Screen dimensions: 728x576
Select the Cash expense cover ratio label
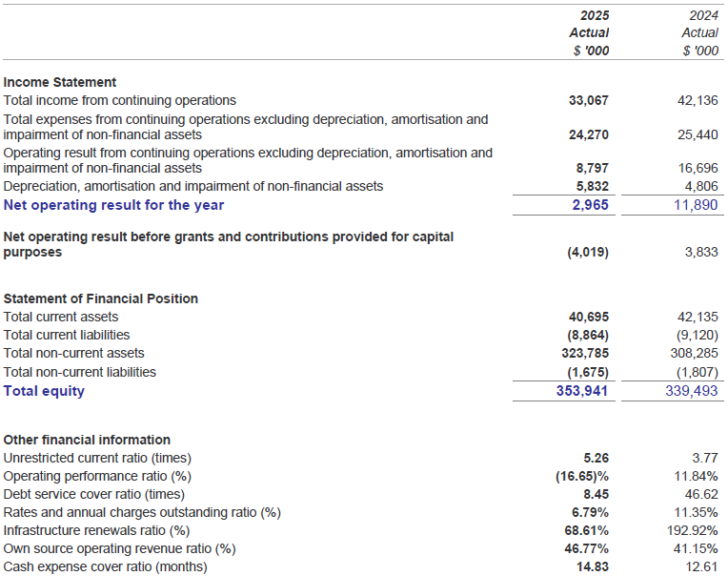105,566
